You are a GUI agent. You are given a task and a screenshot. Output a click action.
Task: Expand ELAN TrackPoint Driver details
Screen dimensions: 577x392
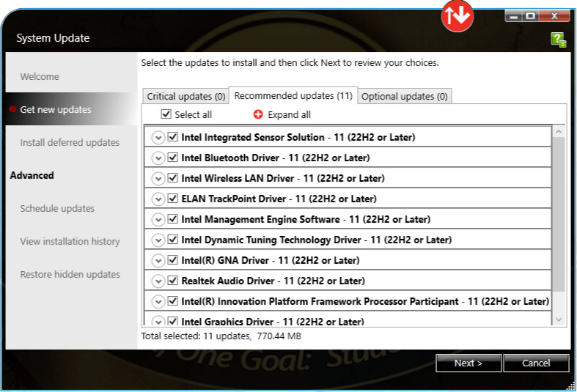pyautogui.click(x=158, y=199)
